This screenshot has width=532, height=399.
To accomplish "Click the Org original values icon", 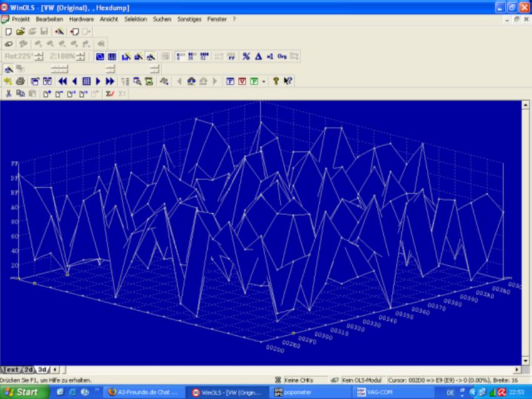I will point(282,56).
